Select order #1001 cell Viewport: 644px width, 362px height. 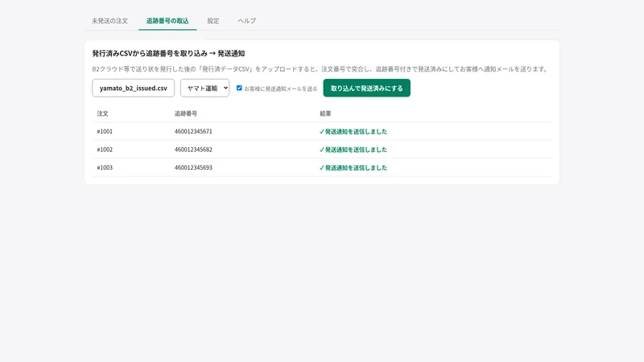tap(105, 131)
